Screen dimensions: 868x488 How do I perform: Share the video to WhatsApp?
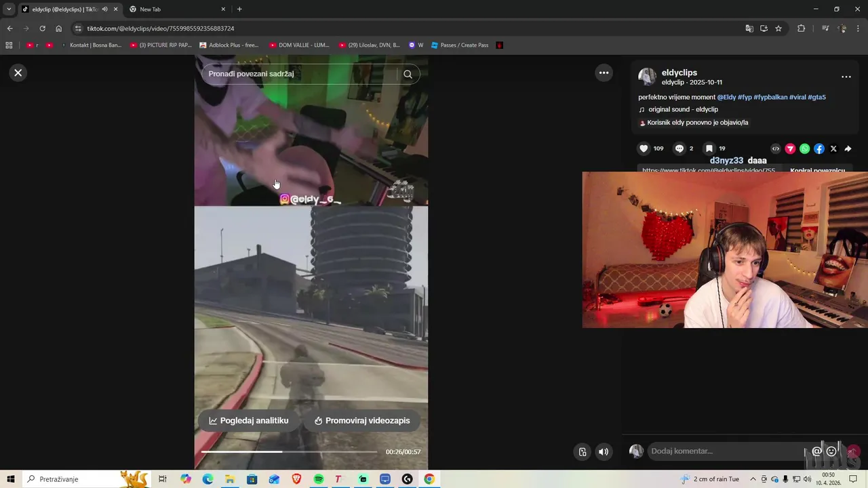[804, 148]
